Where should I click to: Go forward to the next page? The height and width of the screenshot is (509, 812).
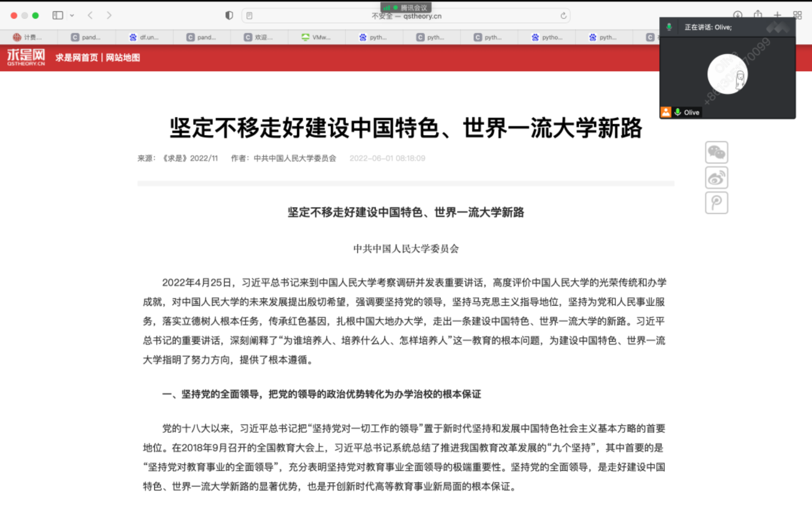[109, 16]
